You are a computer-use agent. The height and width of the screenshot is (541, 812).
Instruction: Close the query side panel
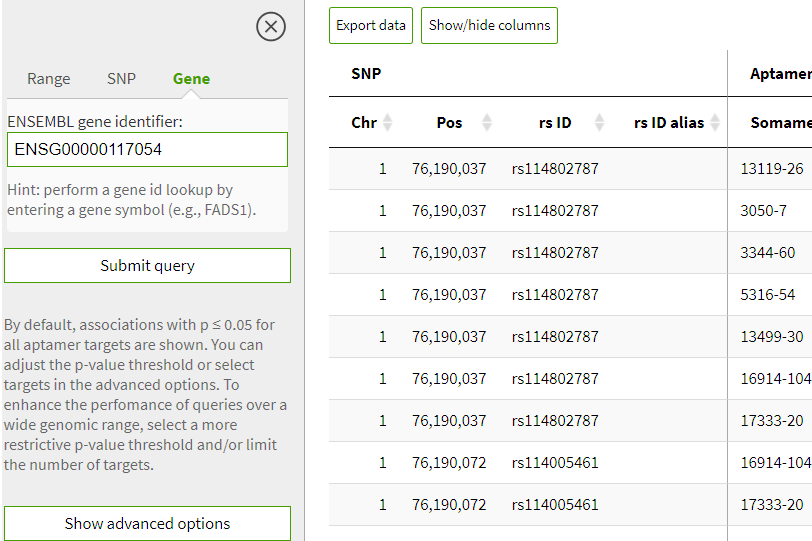coord(271,27)
